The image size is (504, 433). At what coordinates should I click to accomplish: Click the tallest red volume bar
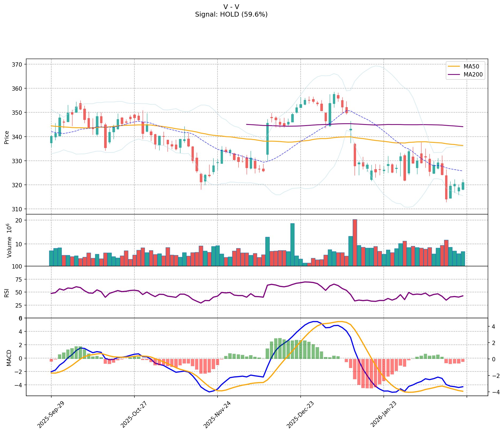[x=355, y=243]
